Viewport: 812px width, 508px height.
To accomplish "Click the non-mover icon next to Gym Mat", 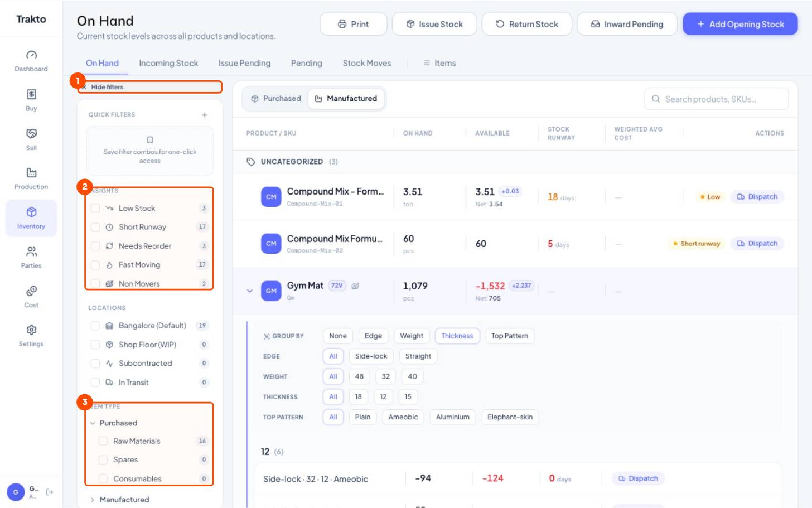I will [355, 286].
